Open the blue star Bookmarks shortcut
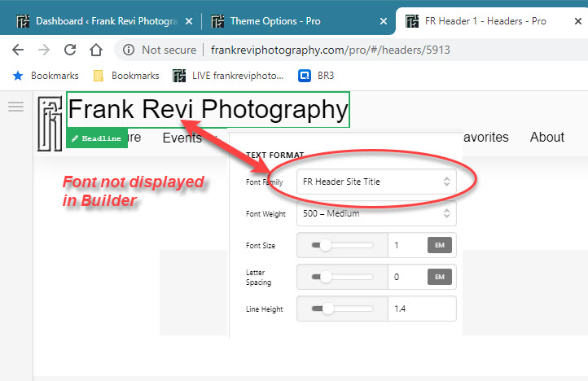Viewport: 588px width, 381px height. pos(46,76)
